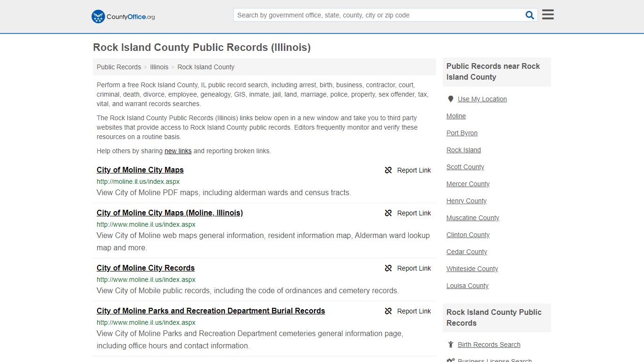Screen dimensions: 644x362
Task: Select Rock Island County breadcrumb
Action: click(206, 67)
